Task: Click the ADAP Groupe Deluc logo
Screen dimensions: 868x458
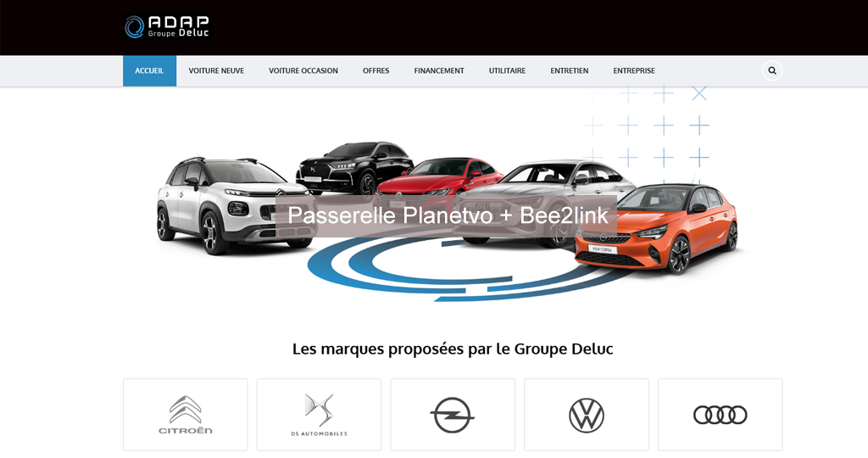Action: pyautogui.click(x=167, y=26)
